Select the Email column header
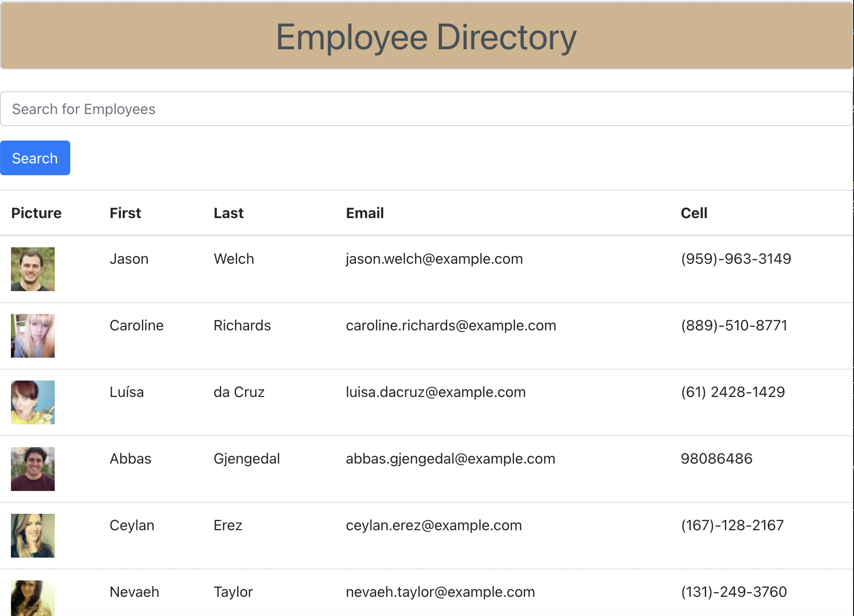The height and width of the screenshot is (616, 854). click(365, 213)
